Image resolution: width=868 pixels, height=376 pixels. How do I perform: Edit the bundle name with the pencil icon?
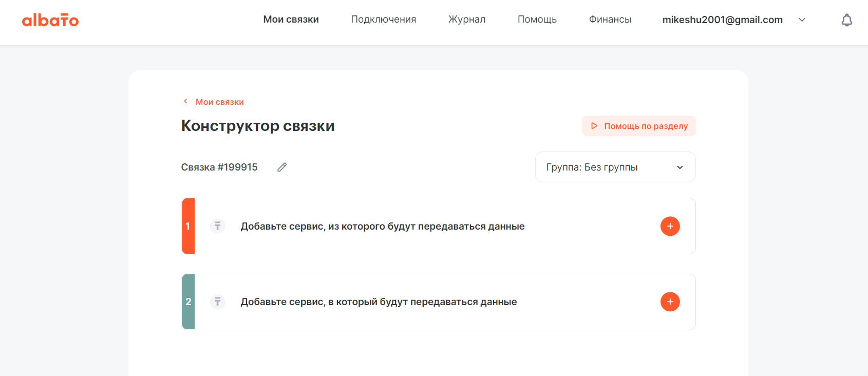[282, 167]
